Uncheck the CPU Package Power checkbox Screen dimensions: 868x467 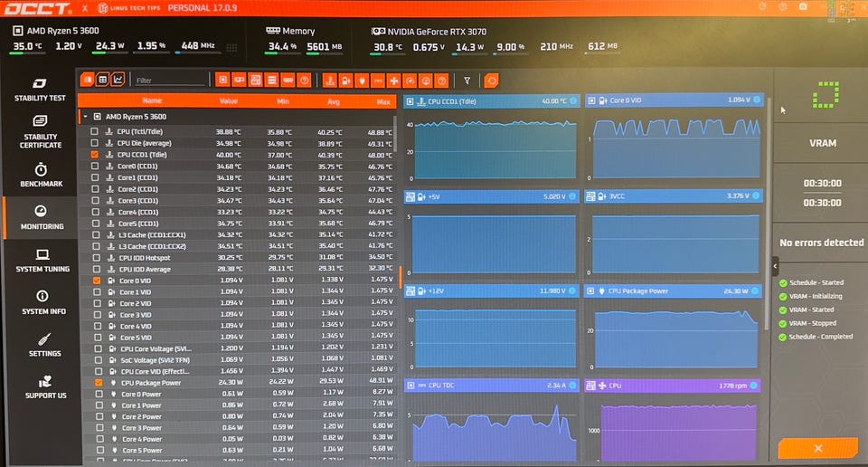98,382
